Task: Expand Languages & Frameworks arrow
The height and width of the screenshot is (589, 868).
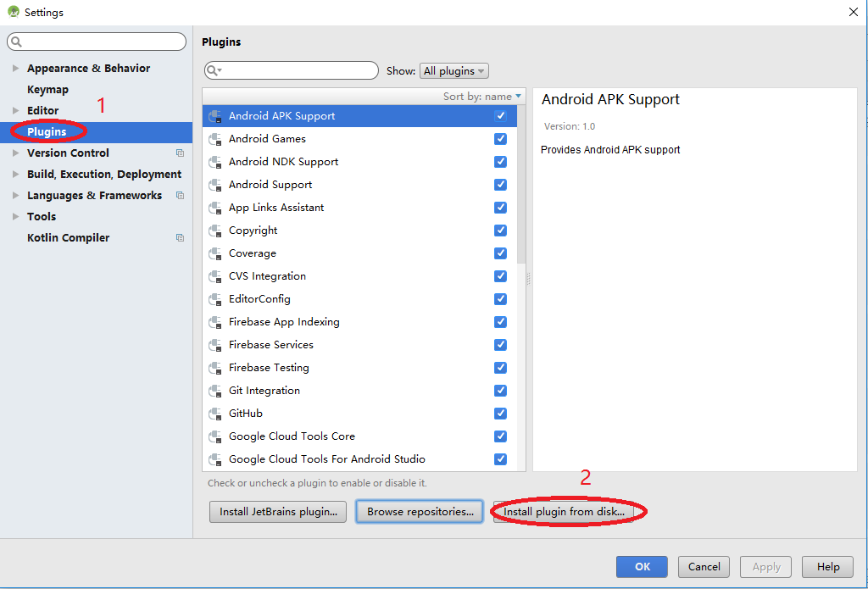Action: click(15, 196)
